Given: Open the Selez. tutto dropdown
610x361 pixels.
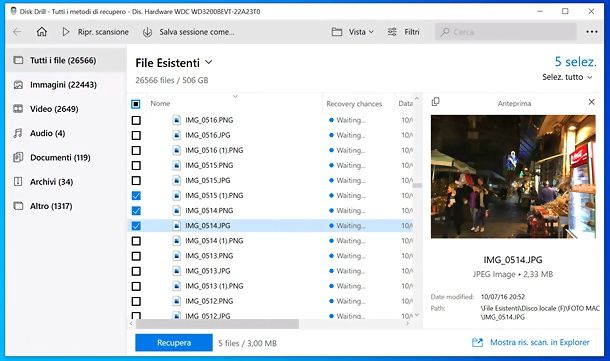Looking at the screenshot, I should [x=567, y=77].
